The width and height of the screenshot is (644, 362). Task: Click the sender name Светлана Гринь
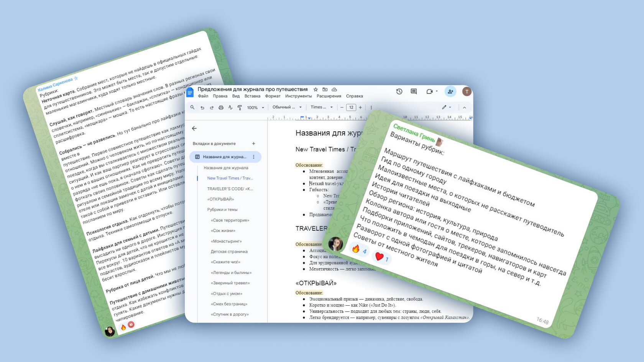click(x=414, y=133)
